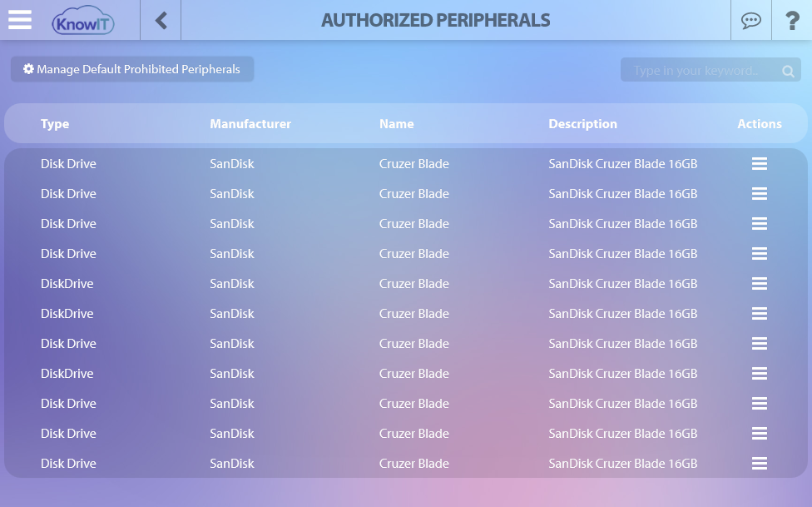Go back using the left chevron
The height and width of the screenshot is (507, 812).
tap(161, 21)
